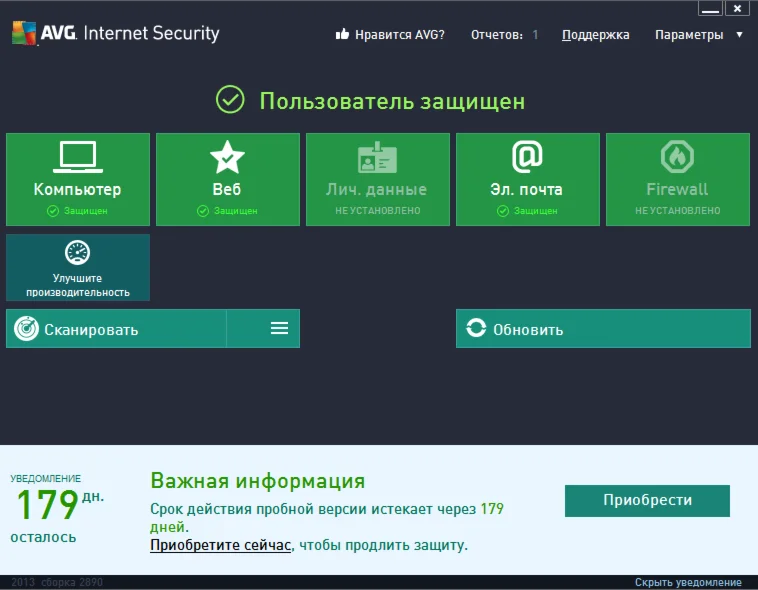Hide notification via Скрыть уведомление

(688, 582)
